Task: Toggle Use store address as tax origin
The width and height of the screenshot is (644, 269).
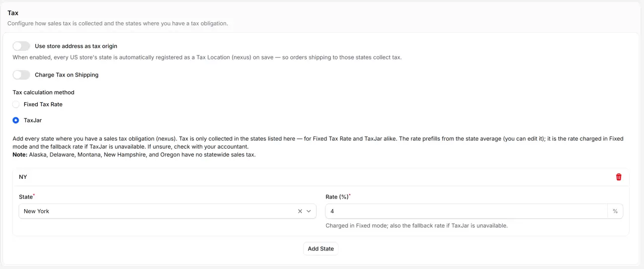Action: pyautogui.click(x=21, y=46)
